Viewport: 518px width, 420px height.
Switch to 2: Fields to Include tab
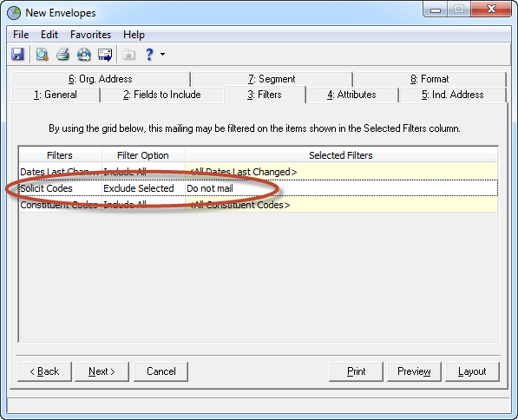coord(162,95)
